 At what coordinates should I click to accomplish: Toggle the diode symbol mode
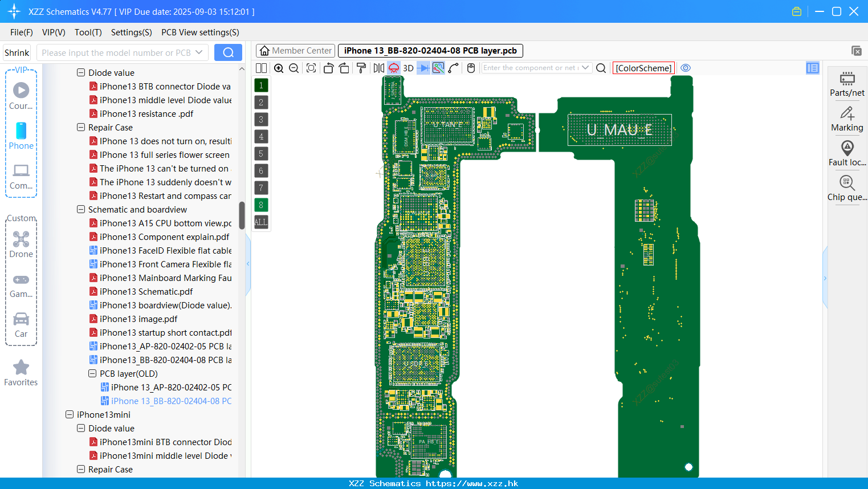click(x=423, y=68)
